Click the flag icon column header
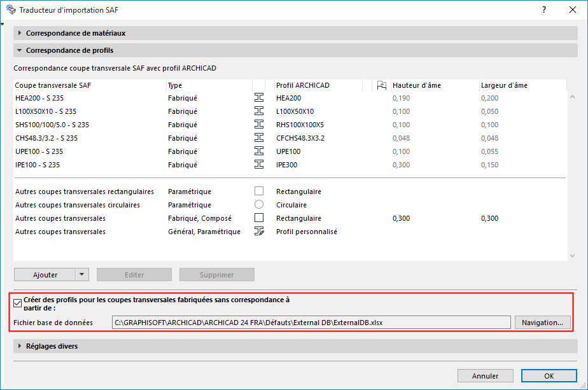This screenshot has width=588, height=390. pos(381,85)
